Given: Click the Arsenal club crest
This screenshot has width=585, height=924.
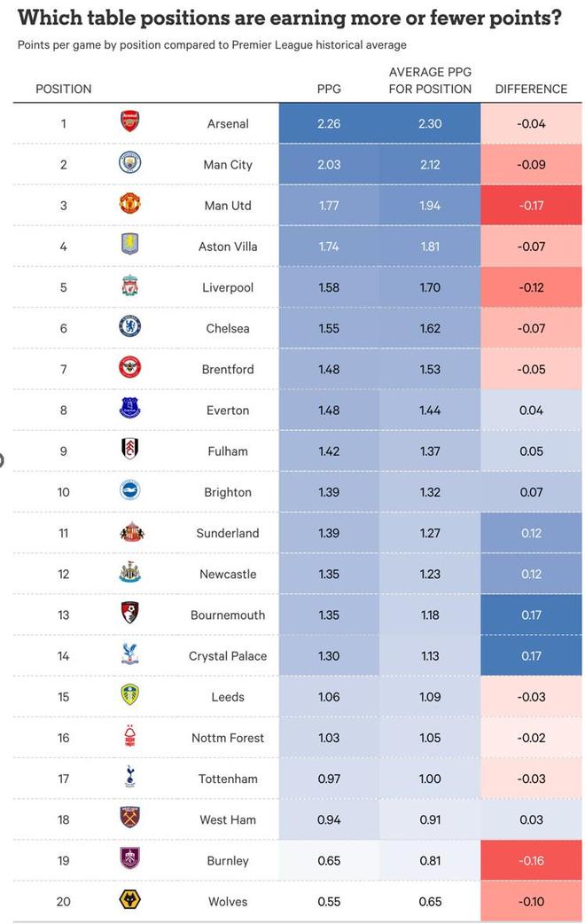Looking at the screenshot, I should (x=130, y=122).
